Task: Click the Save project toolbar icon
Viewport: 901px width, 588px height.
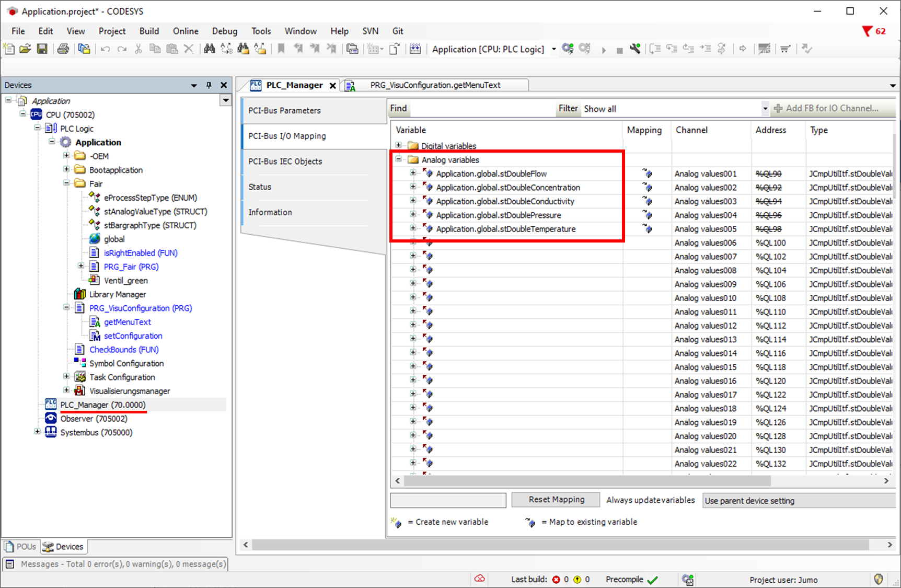Action: click(x=42, y=49)
